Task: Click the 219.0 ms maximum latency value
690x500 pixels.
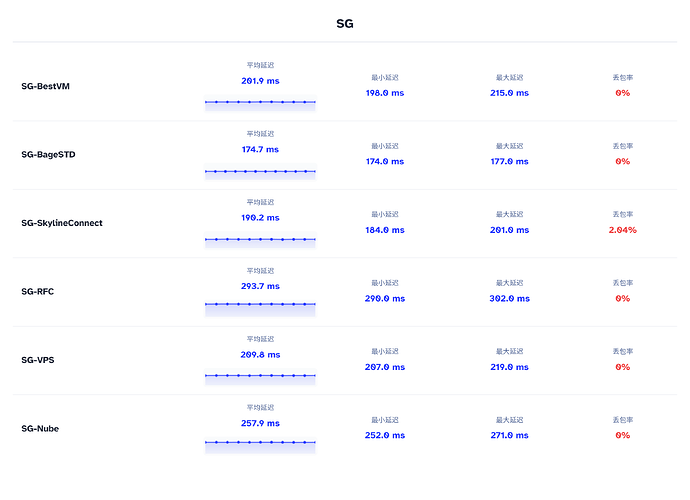Action: tap(510, 367)
